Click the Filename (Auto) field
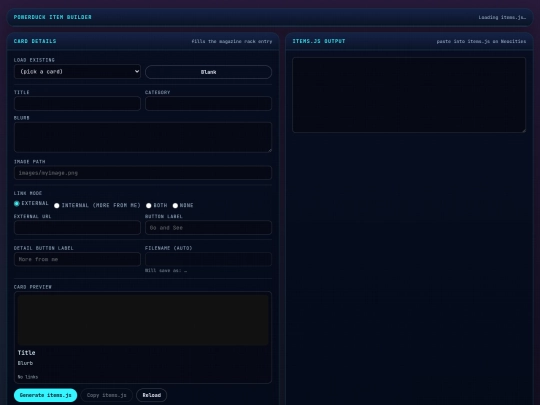This screenshot has width=540, height=405. 208,259
